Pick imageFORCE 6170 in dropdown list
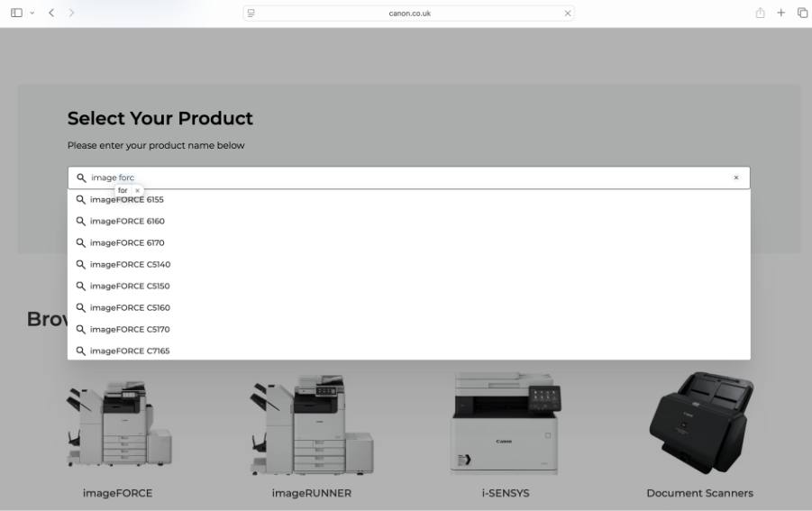This screenshot has width=812, height=511. click(x=126, y=243)
